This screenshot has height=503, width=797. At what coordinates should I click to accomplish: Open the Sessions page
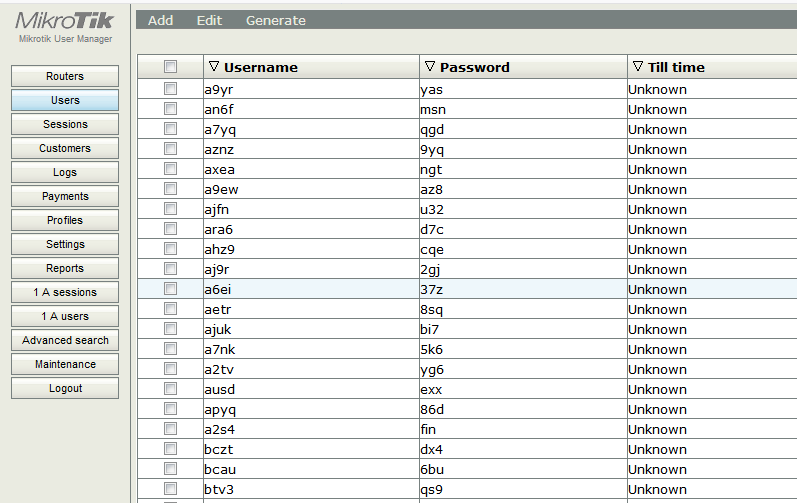tap(65, 124)
